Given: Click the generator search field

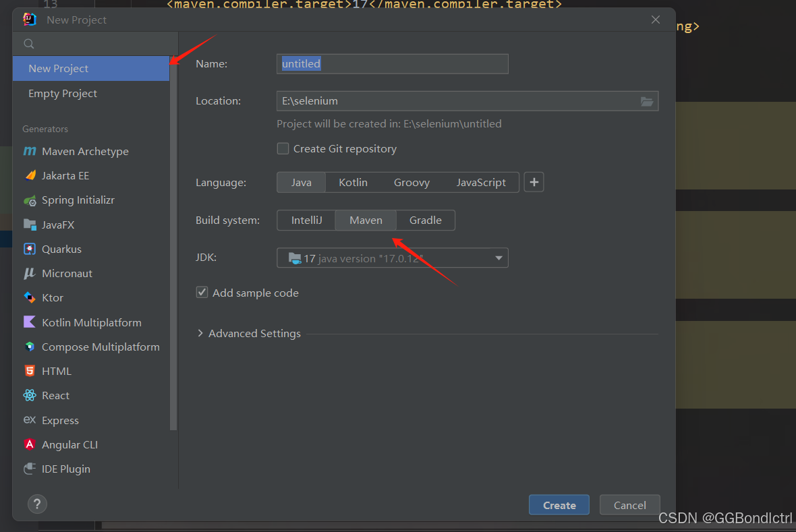Looking at the screenshot, I should point(95,44).
